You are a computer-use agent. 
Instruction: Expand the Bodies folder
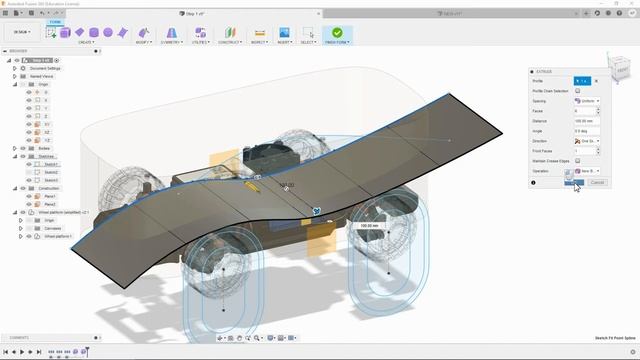(15, 148)
